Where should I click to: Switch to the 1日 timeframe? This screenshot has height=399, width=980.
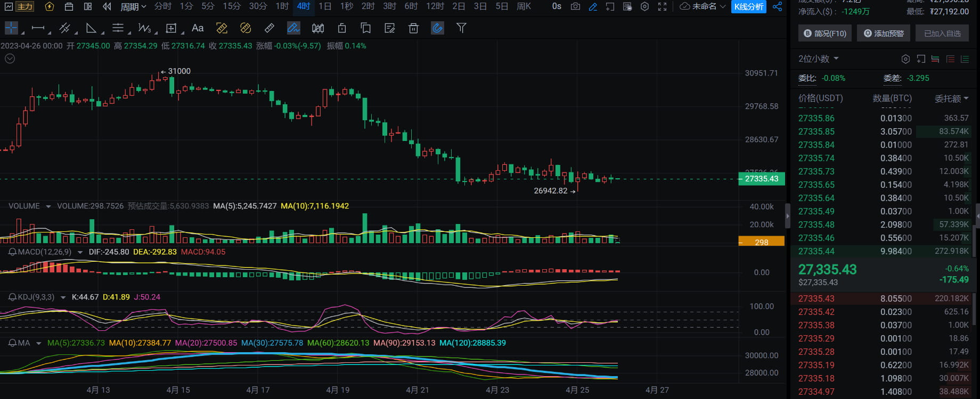325,6
